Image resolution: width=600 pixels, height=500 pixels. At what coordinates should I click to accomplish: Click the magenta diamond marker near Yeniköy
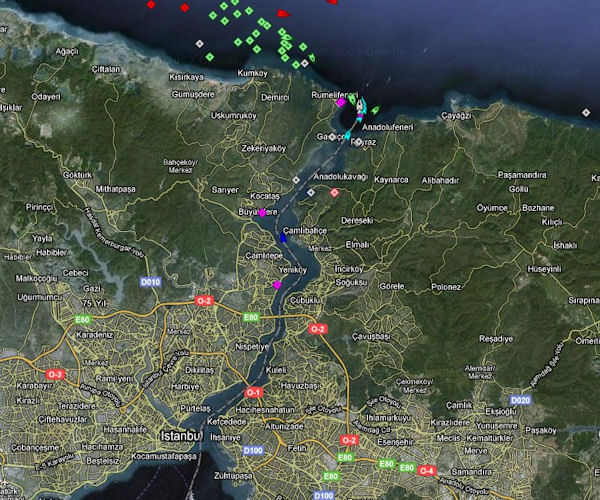(x=277, y=286)
